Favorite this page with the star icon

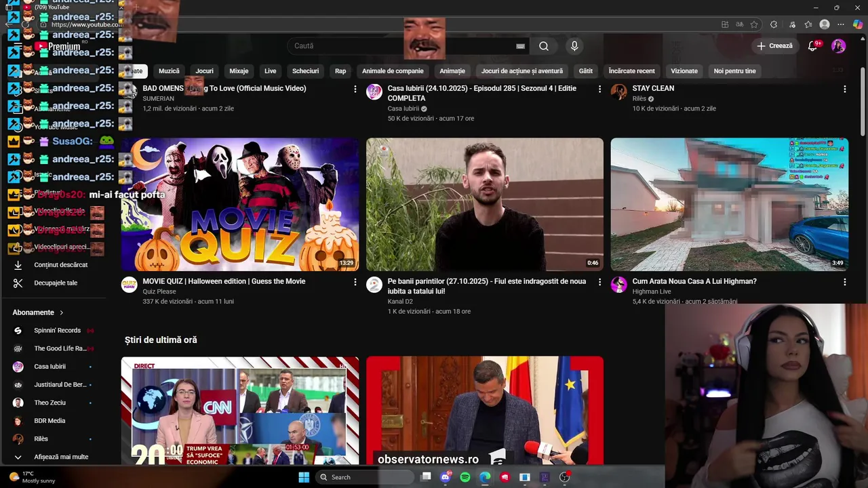click(754, 24)
